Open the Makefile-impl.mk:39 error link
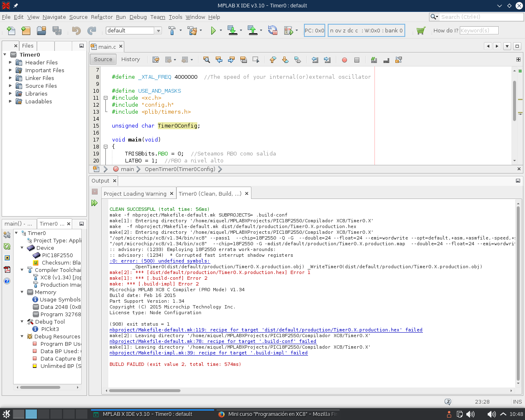525x420 pixels. click(208, 353)
